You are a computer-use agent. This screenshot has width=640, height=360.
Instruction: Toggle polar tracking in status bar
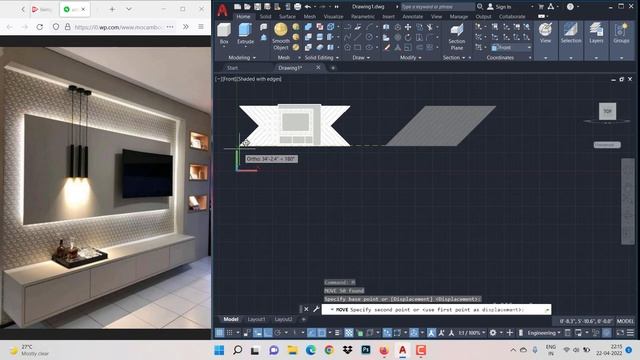(278, 333)
